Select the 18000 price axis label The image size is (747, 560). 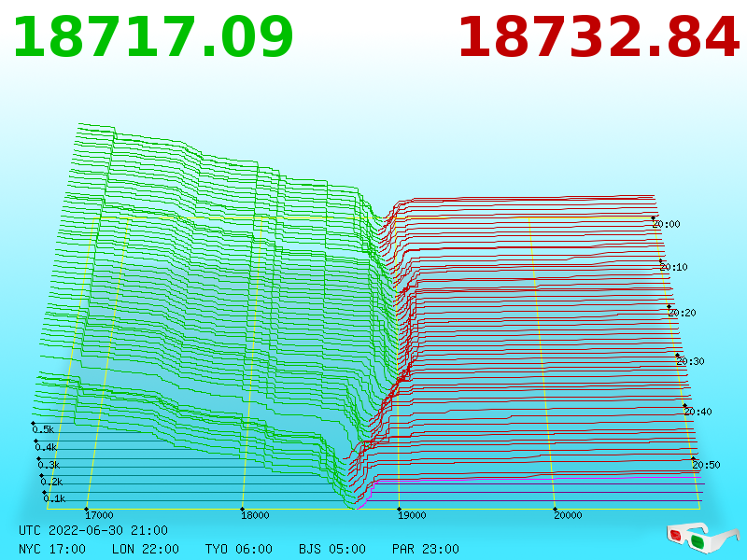(x=255, y=515)
